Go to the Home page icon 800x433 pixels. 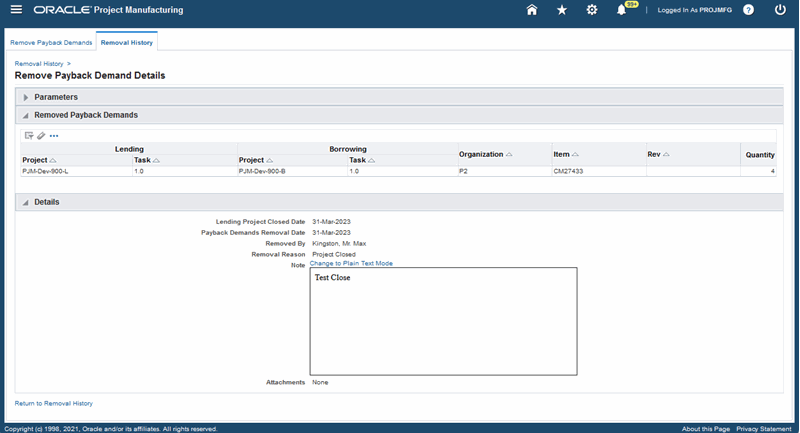click(x=532, y=10)
